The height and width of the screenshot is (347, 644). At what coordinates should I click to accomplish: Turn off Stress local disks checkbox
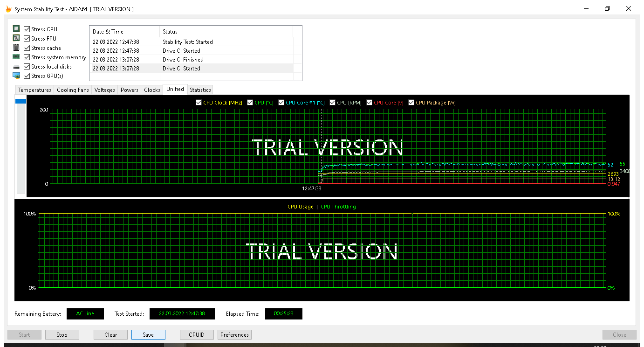point(27,66)
